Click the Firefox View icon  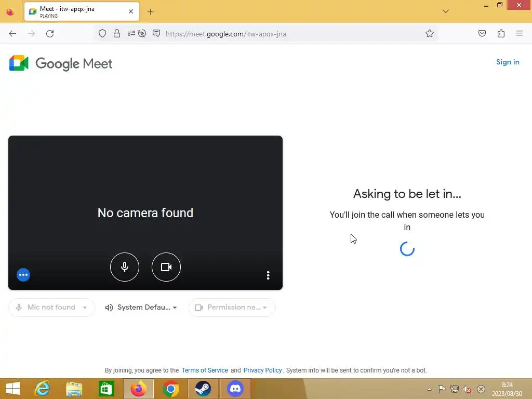tap(10, 12)
